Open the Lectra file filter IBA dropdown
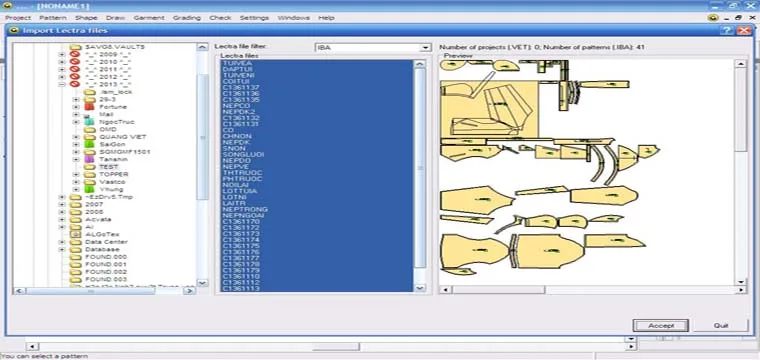Viewport: 760px width, 360px height. pyautogui.click(x=425, y=48)
